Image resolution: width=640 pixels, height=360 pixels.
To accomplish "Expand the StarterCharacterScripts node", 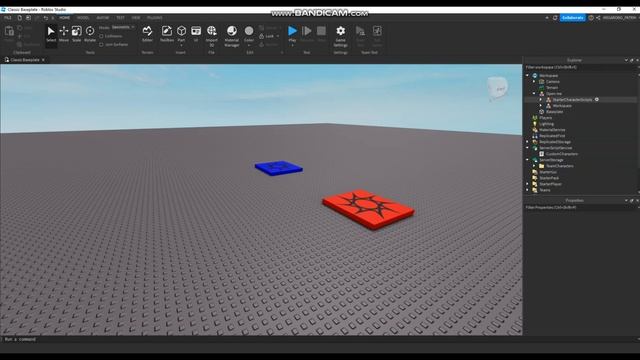I will tap(541, 100).
